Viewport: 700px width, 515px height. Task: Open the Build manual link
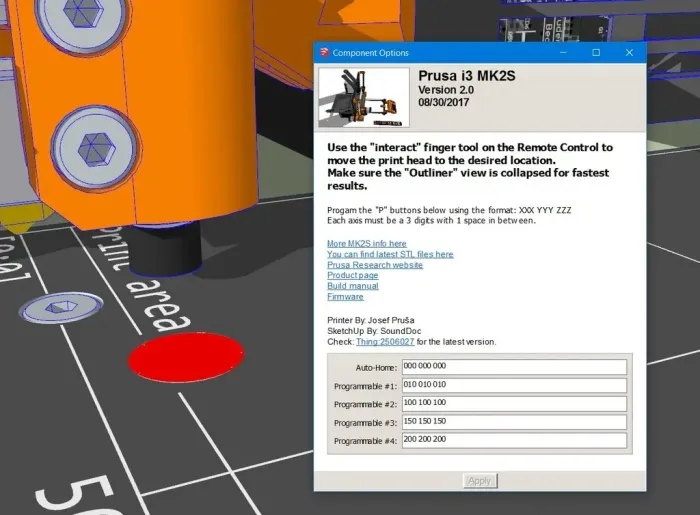353,286
